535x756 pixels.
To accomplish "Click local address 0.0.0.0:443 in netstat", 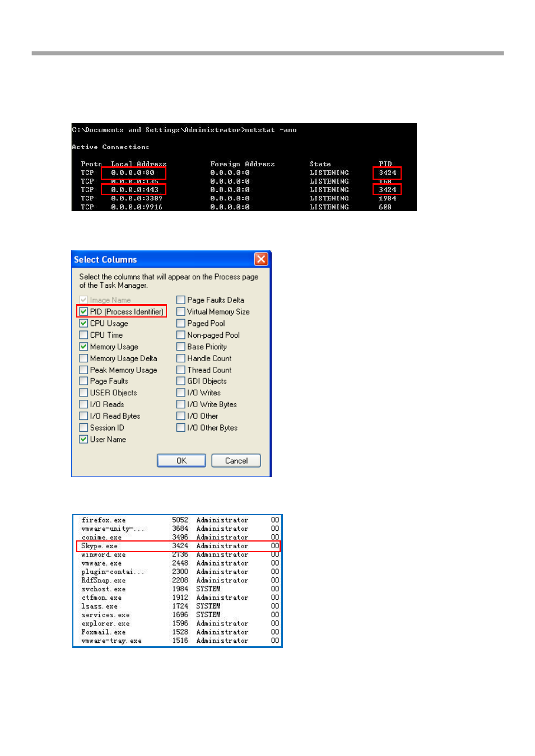I will (134, 189).
